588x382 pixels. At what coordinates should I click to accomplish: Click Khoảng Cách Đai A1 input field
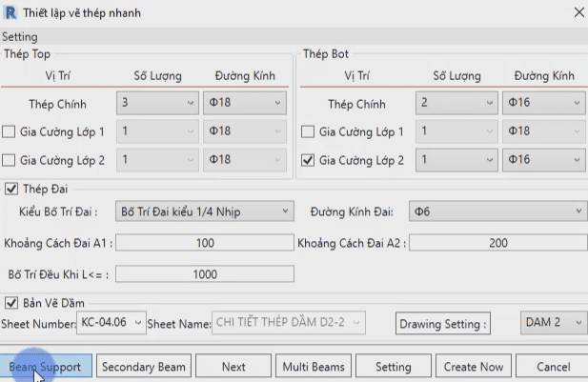205,243
